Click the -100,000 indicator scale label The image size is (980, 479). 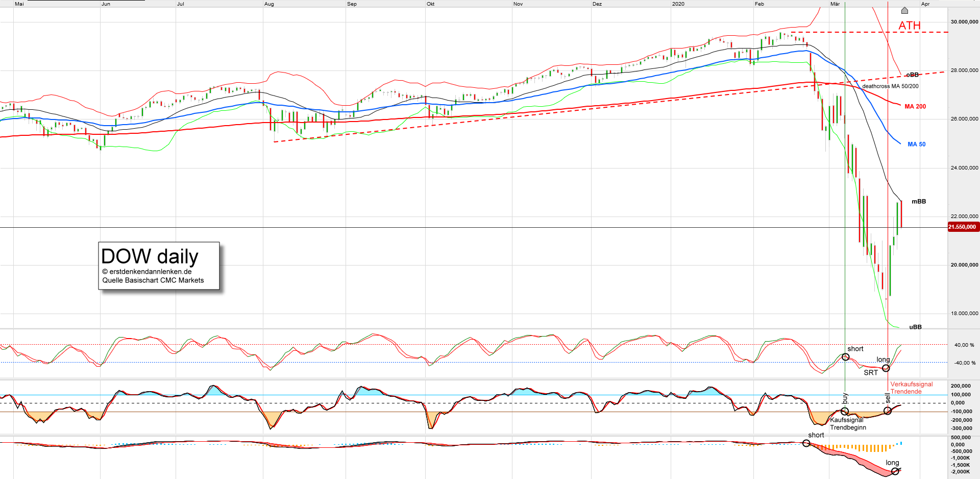click(x=961, y=412)
